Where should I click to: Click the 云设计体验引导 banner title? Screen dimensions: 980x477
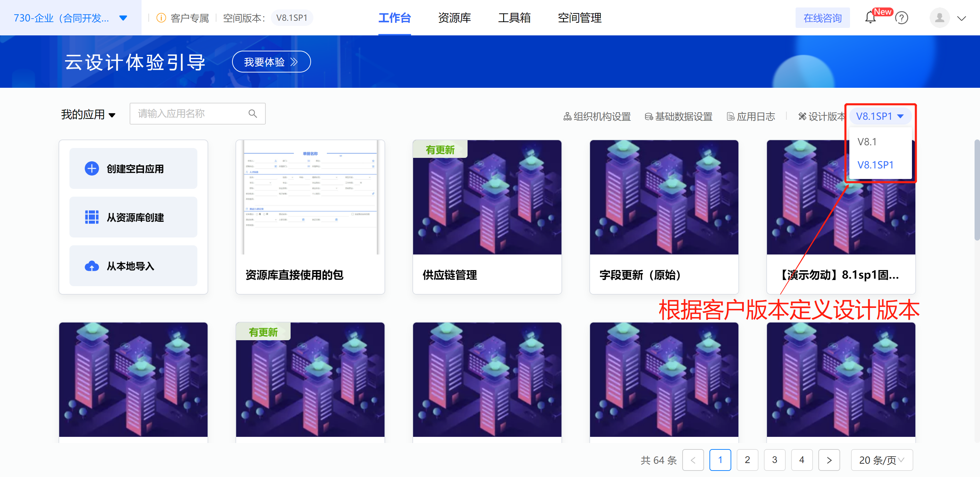pyautogui.click(x=135, y=62)
